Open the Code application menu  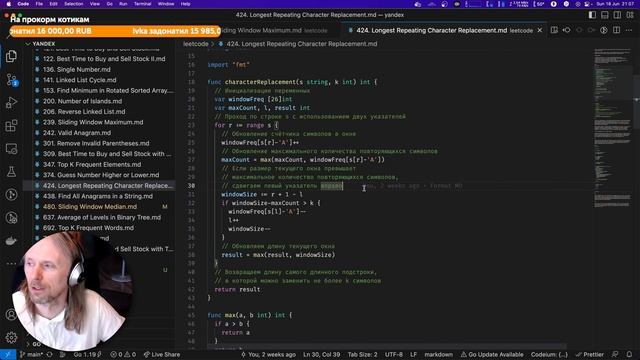pyautogui.click(x=23, y=4)
